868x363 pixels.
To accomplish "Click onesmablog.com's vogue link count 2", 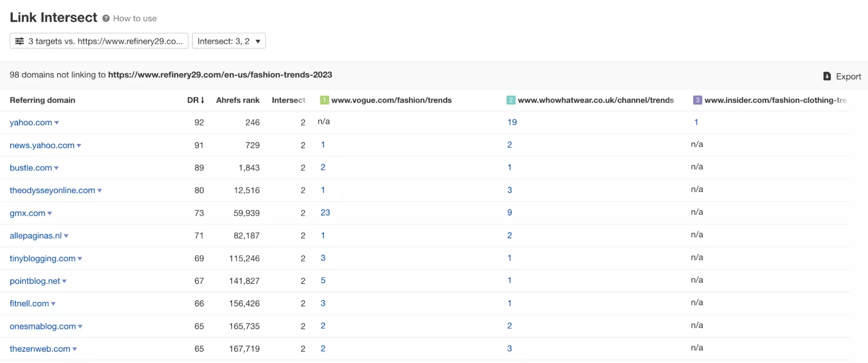I will 323,326.
